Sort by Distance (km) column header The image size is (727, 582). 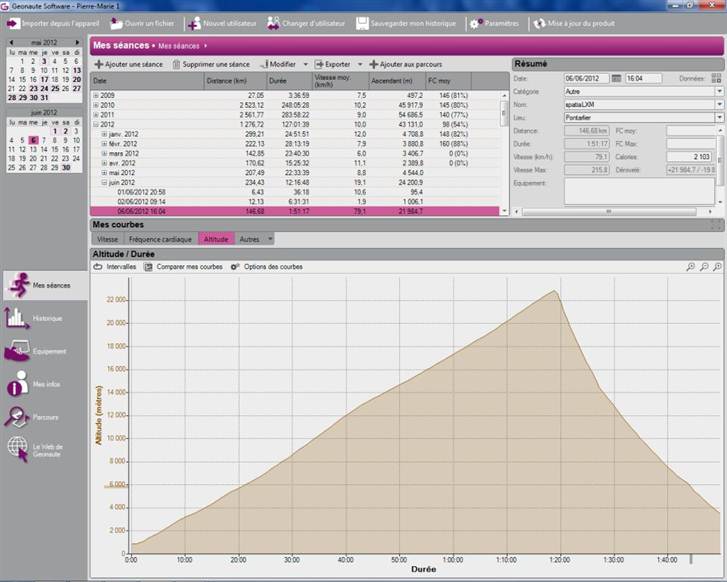pos(236,81)
